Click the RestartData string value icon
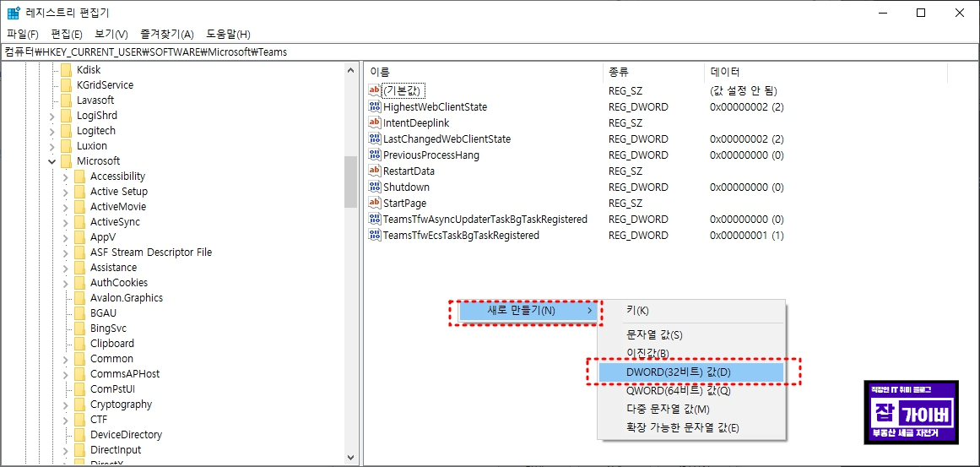 (375, 171)
